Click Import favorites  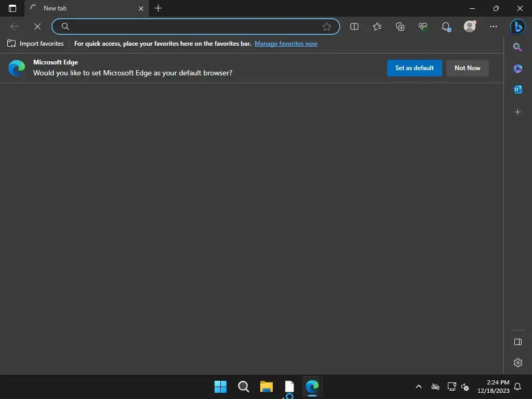tap(35, 44)
